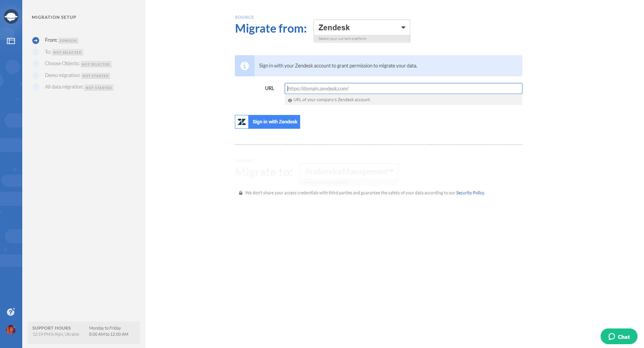Select the From: Zendesk step
Image resolution: width=644 pixels, height=348 pixels.
(x=61, y=40)
